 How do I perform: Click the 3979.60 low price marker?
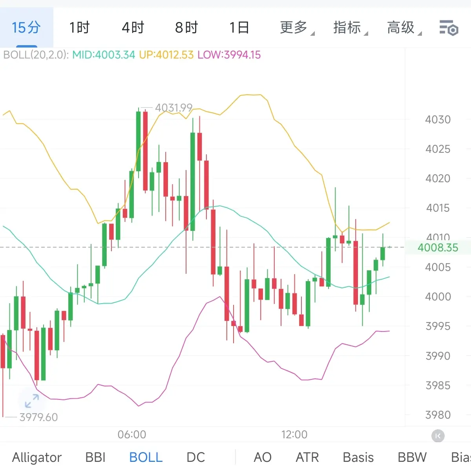click(x=38, y=417)
